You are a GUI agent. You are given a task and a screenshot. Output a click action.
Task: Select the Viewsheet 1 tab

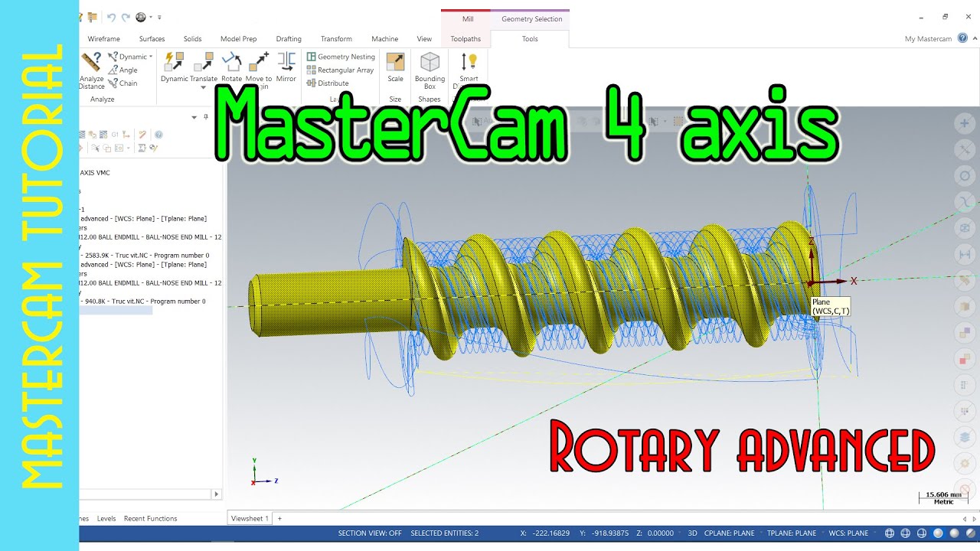point(250,519)
